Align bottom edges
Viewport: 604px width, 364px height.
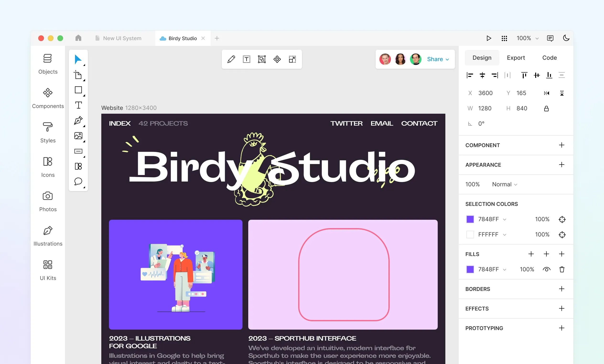549,75
